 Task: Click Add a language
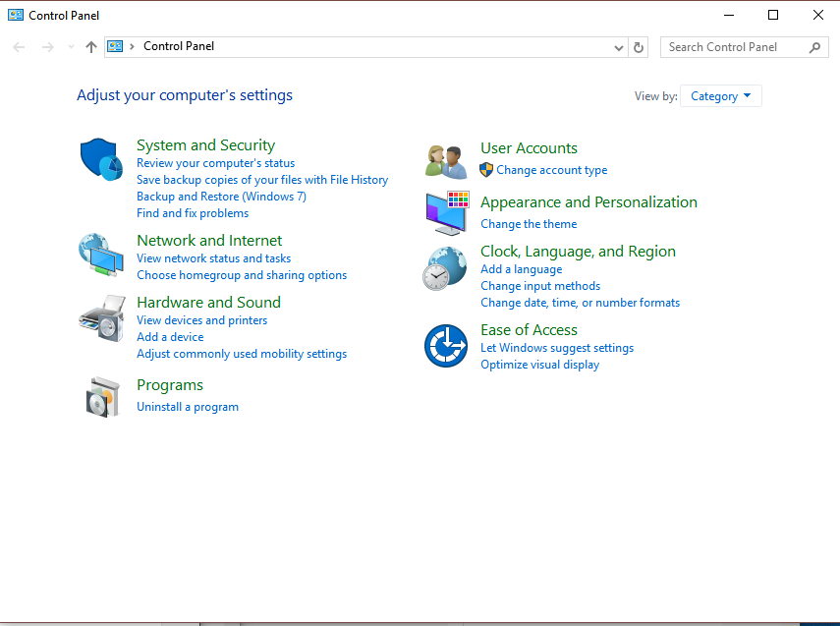click(522, 269)
